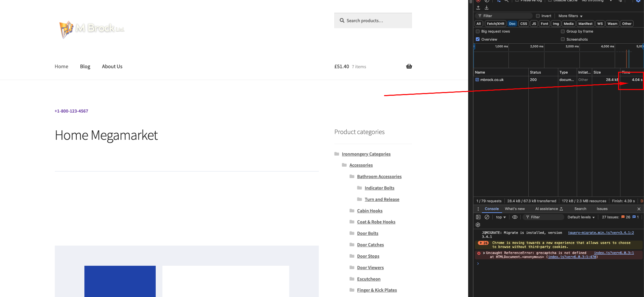
Task: Click the mbrock.co.uk document icon
Action: [477, 80]
